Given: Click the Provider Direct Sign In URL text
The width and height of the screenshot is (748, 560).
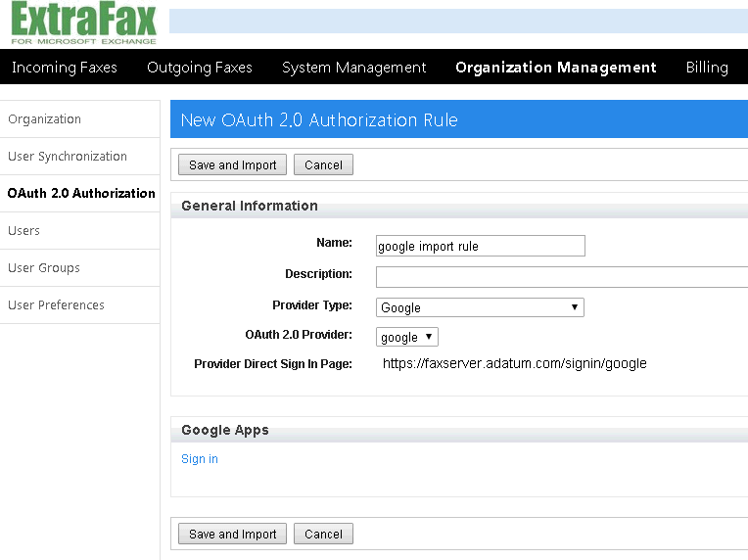Looking at the screenshot, I should 515,363.
